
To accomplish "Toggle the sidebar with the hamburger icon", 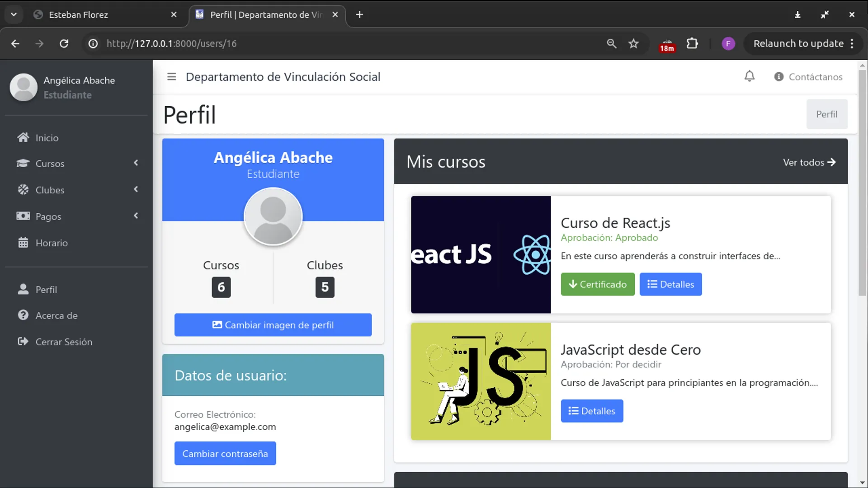I will [x=171, y=77].
